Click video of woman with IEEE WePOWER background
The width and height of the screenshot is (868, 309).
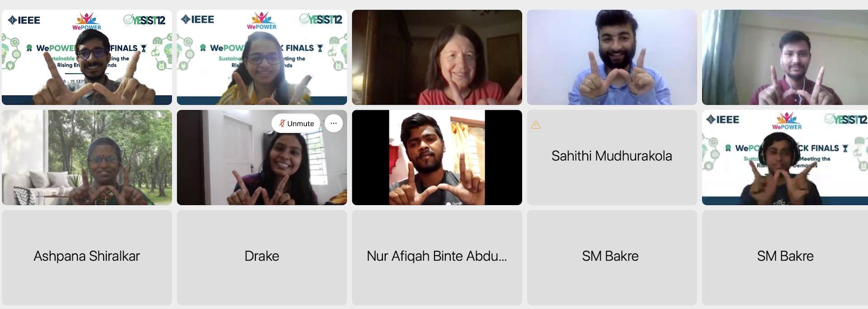[x=262, y=57]
